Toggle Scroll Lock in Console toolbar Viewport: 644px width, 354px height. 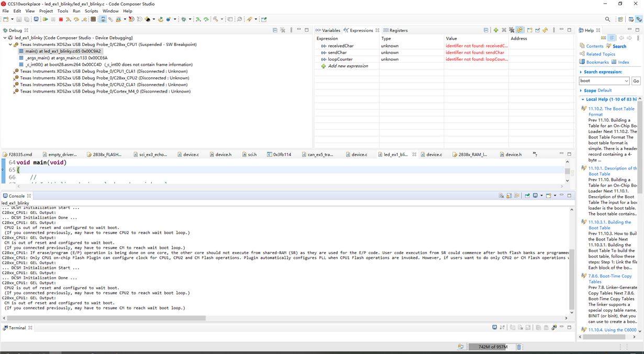(509, 196)
